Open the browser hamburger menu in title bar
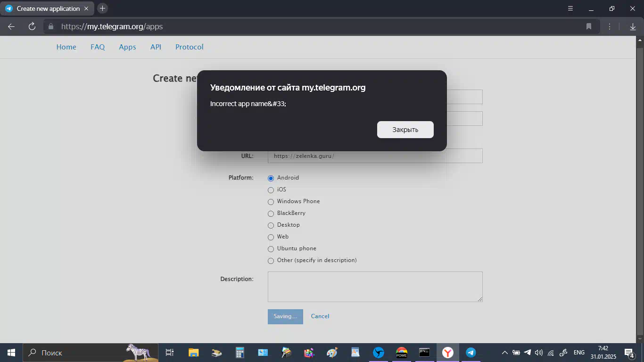The height and width of the screenshot is (362, 644). tap(570, 8)
